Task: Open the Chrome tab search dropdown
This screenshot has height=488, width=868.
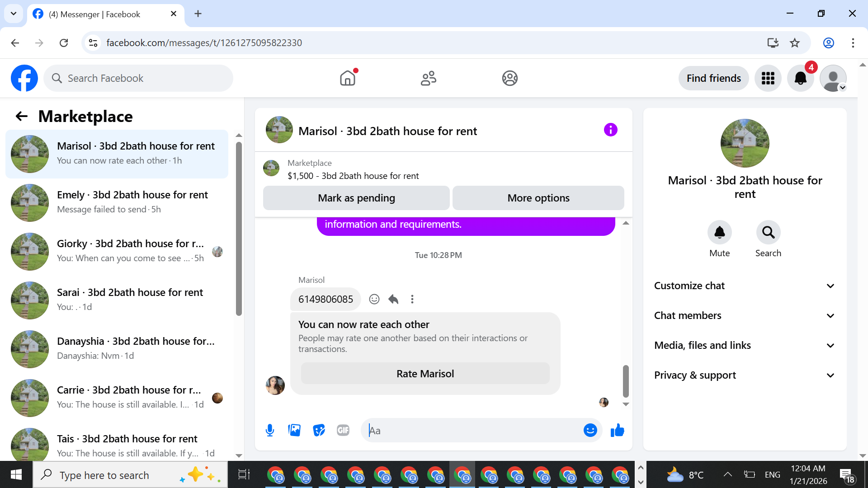Action: (14, 14)
